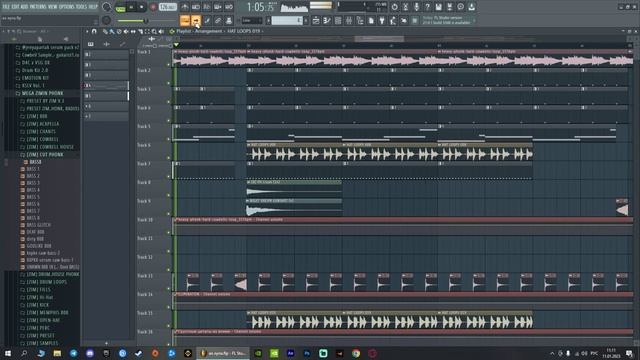This screenshot has height=360, width=640.
Task: Select the playlist select marquee tool
Action: [x=147, y=31]
